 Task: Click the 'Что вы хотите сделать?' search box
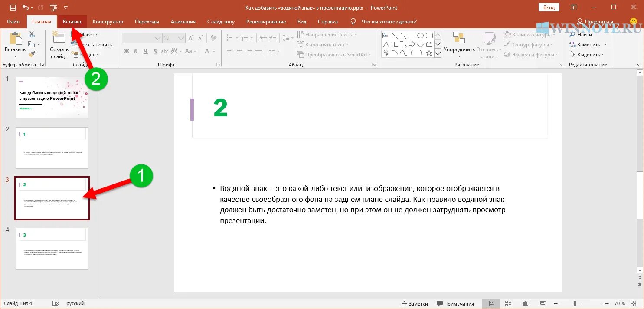(x=389, y=22)
